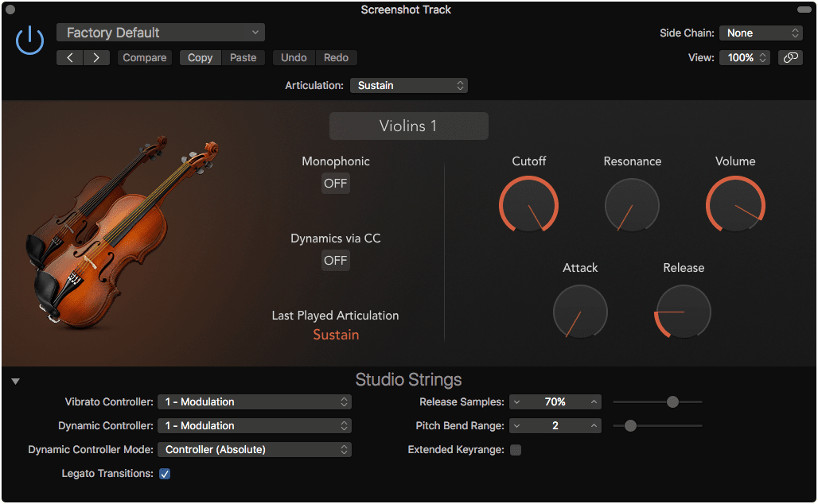This screenshot has width=818, height=504.
Task: Enable Dynamics via CC
Action: click(x=335, y=260)
